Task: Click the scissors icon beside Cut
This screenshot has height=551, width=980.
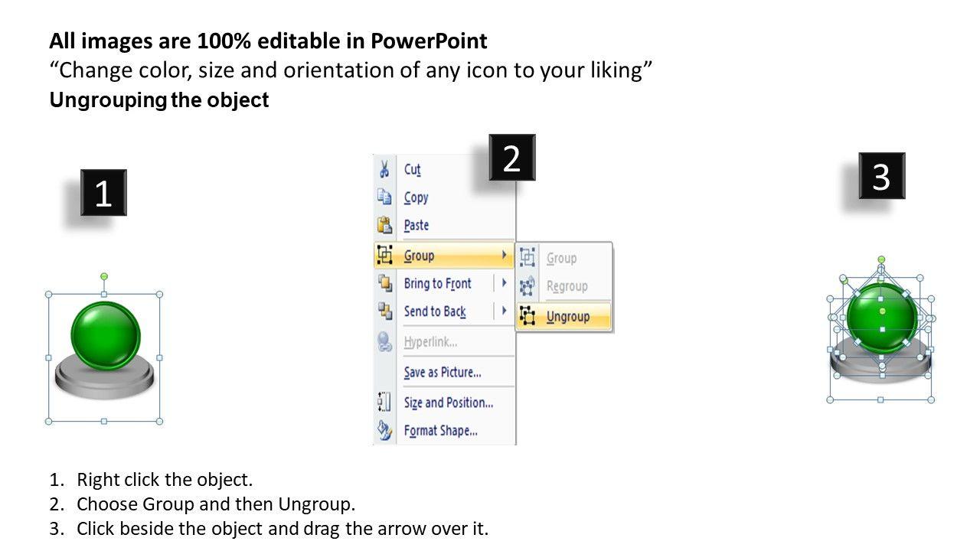Action: (x=384, y=169)
